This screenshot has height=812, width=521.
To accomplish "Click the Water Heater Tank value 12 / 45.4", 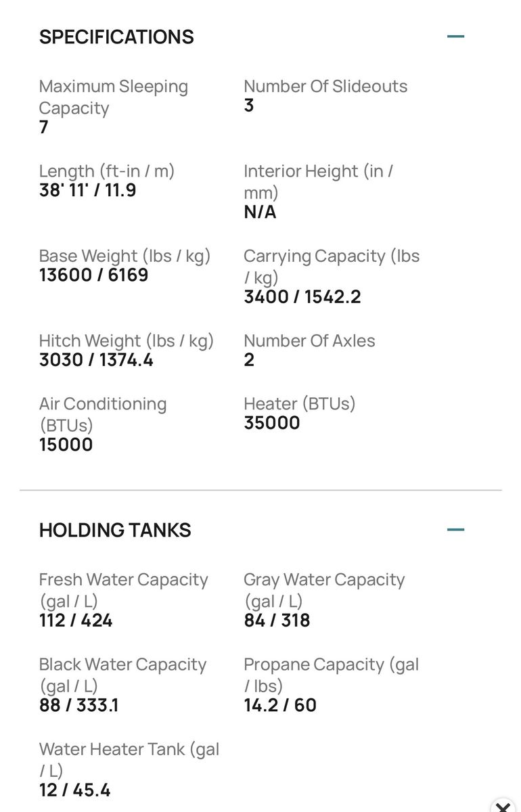I will (x=74, y=790).
